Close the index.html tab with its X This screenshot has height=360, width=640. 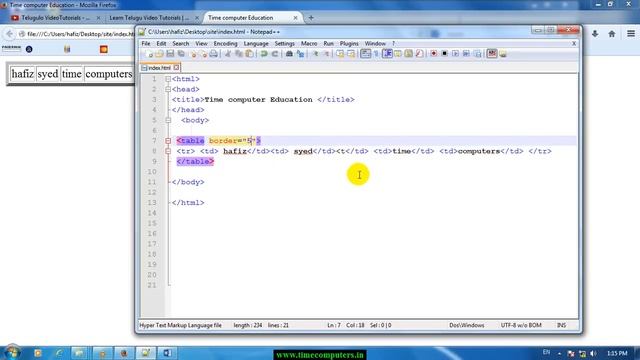[176, 67]
